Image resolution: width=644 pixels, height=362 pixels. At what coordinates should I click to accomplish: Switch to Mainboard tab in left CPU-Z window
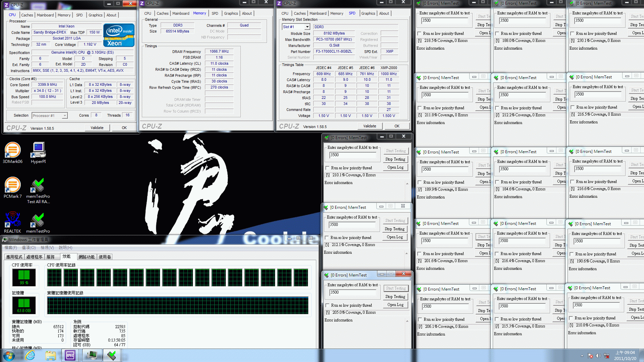tap(45, 15)
